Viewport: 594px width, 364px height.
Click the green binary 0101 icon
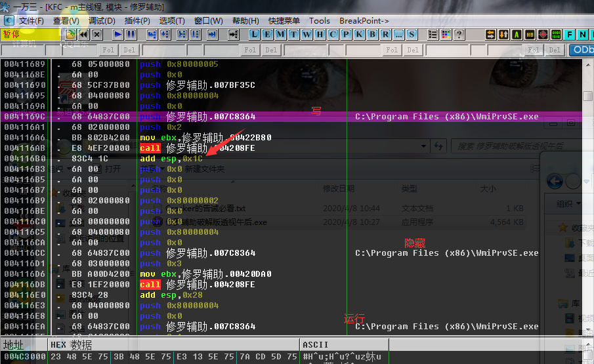coord(556,35)
